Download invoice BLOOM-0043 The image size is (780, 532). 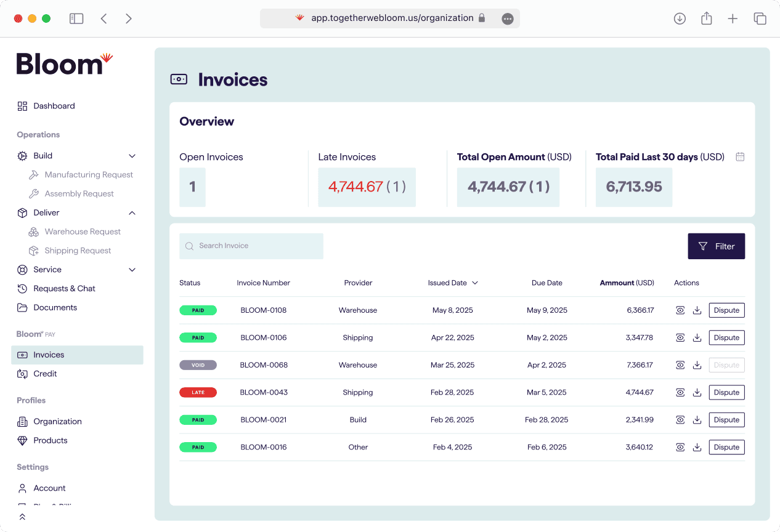pyautogui.click(x=697, y=392)
